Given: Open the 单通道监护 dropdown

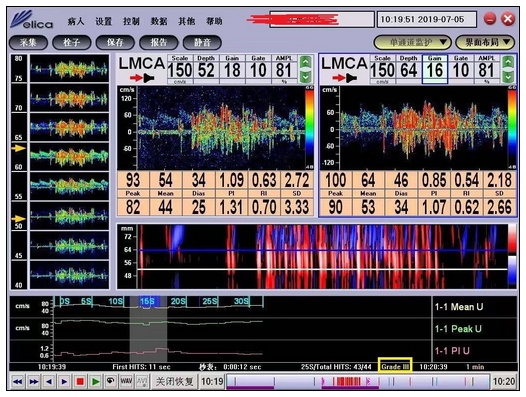Looking at the screenshot, I should click(x=412, y=42).
